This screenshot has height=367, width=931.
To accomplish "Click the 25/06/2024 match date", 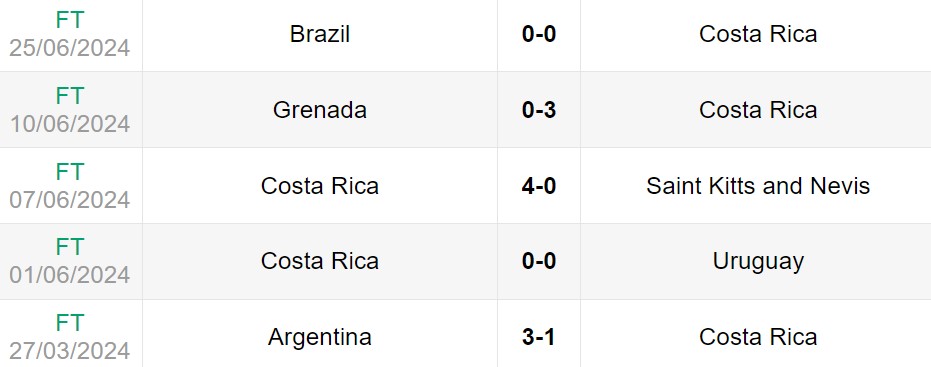I will point(69,48).
